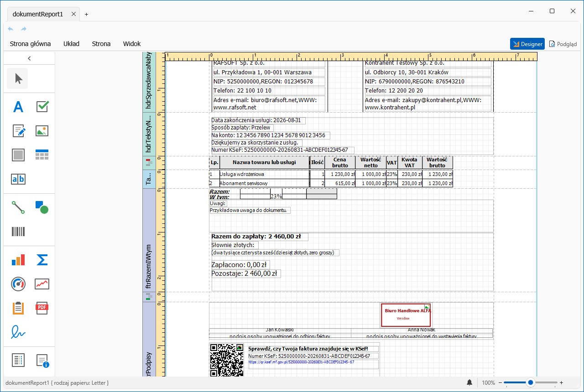Select the Table control tool
Viewport: 584px width, 392px height.
click(x=42, y=155)
